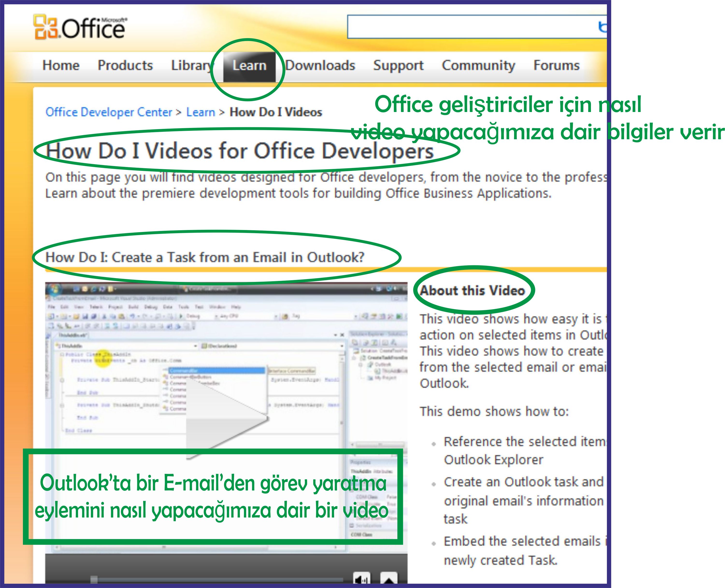The image size is (725, 588).
Task: Open the Products navigation tab
Action: click(125, 65)
